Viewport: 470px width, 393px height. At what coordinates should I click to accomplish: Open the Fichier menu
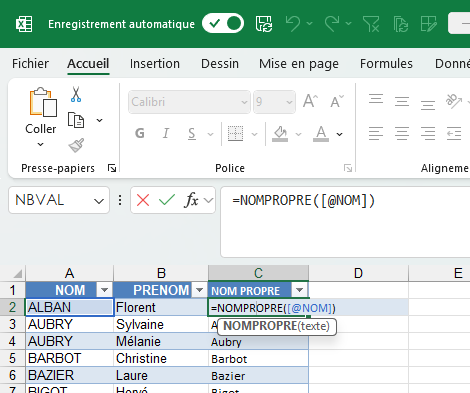tap(30, 63)
